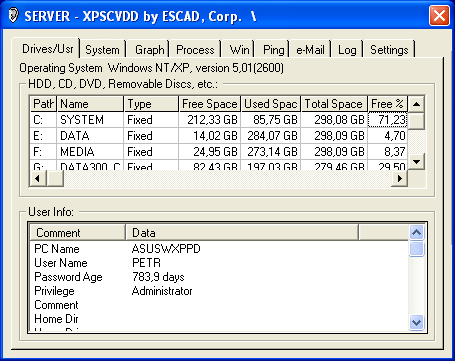The image size is (455, 361).
Task: Select the Home Dir row
Action: tap(219, 319)
